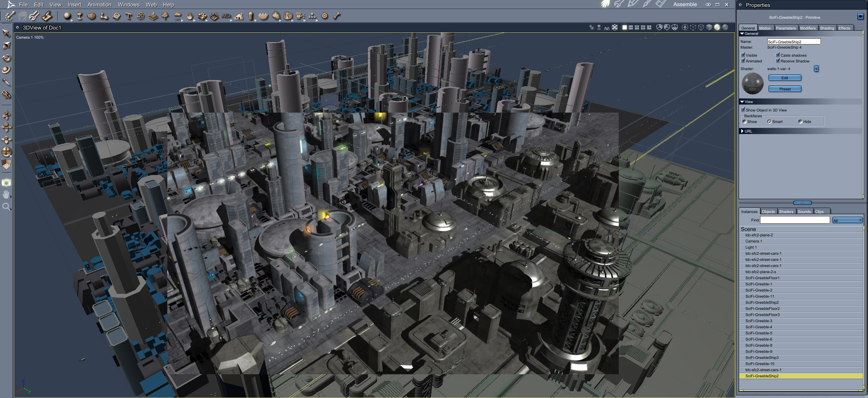Insert a Fire primitive
The height and width of the screenshot is (398, 868).
pyautogui.click(x=190, y=16)
